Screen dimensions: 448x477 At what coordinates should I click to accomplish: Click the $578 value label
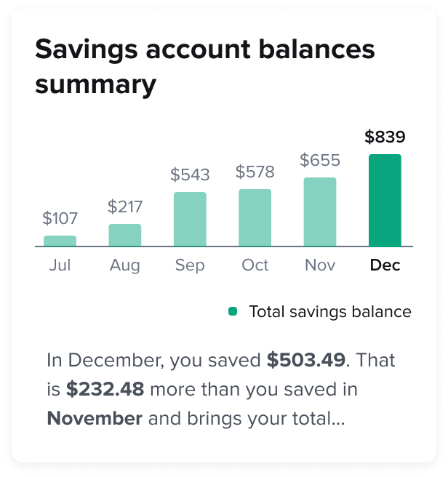255,172
